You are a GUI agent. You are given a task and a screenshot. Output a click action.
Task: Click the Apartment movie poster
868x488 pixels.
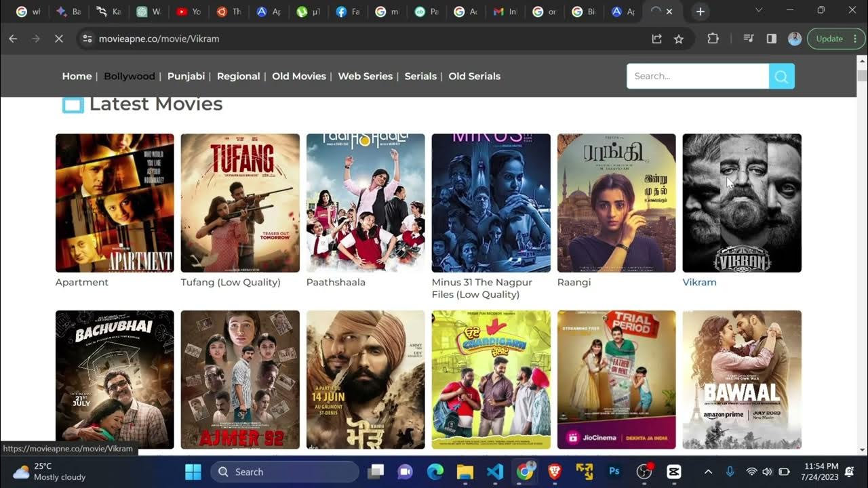(x=115, y=203)
